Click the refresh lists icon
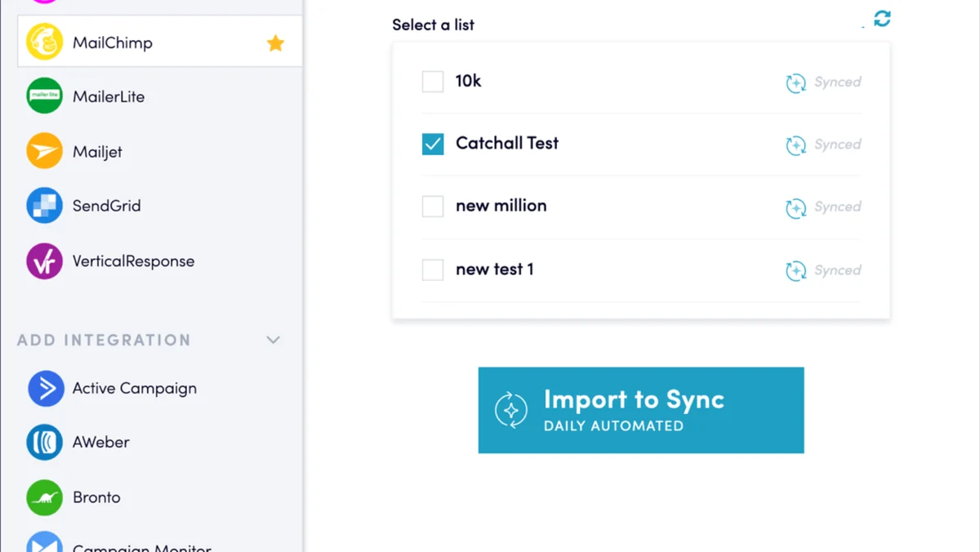The image size is (980, 552). [882, 18]
